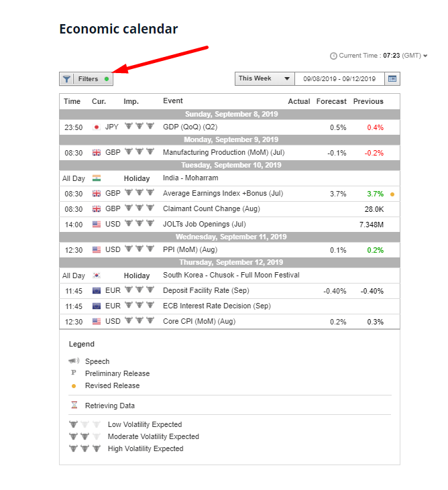Click the date range input field

(x=339, y=78)
